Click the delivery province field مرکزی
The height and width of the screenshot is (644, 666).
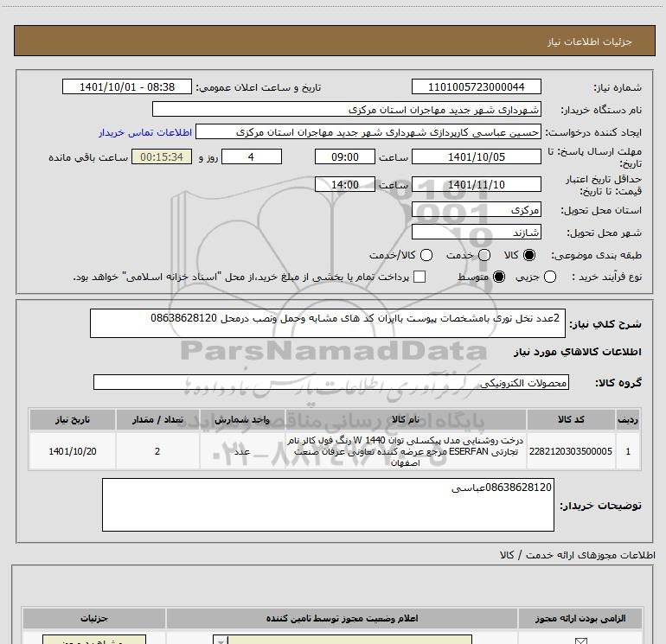476,210
